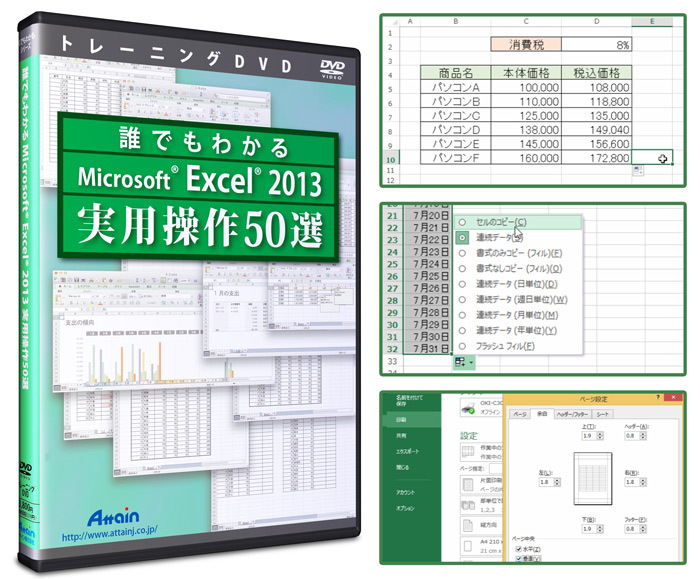700x579 pixels.
Task: Click the collated 1,2,3 print icon
Action: coord(467,505)
